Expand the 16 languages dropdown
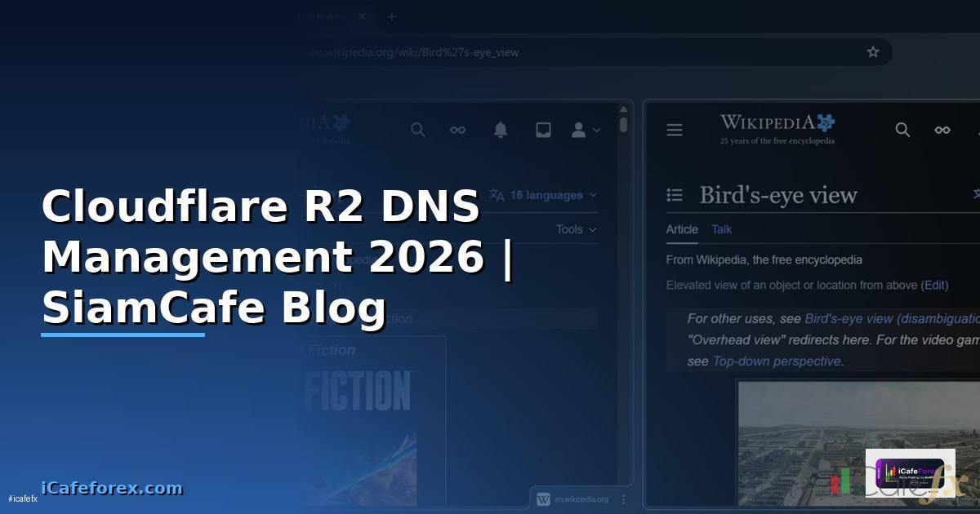This screenshot has height=514, width=980. (x=543, y=195)
